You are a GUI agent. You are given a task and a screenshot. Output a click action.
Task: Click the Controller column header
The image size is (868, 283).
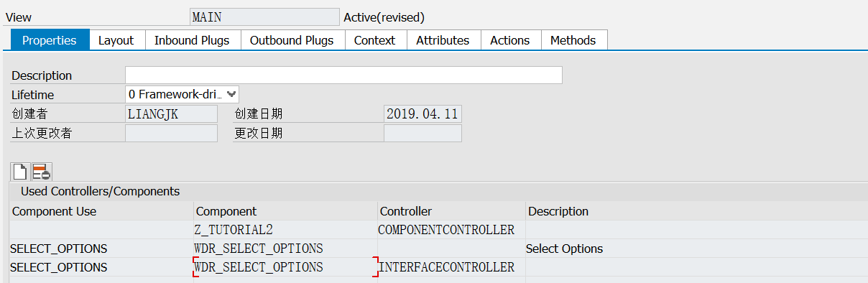point(451,211)
